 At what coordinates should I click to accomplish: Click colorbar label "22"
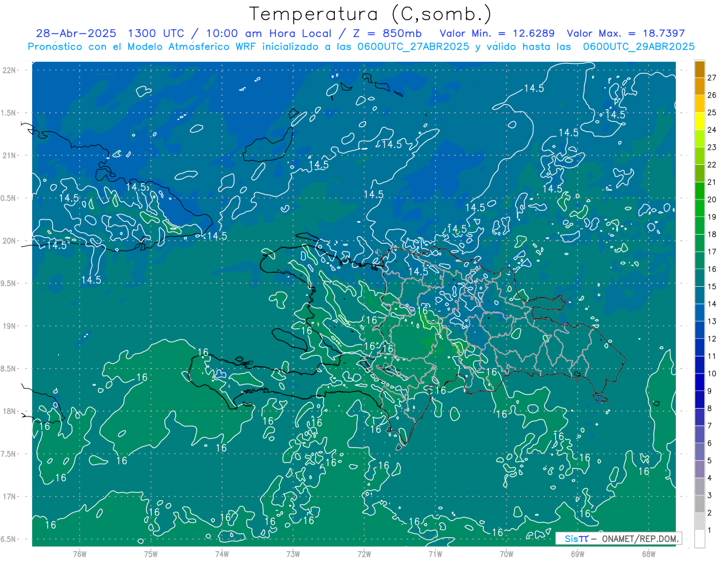pyautogui.click(x=712, y=165)
